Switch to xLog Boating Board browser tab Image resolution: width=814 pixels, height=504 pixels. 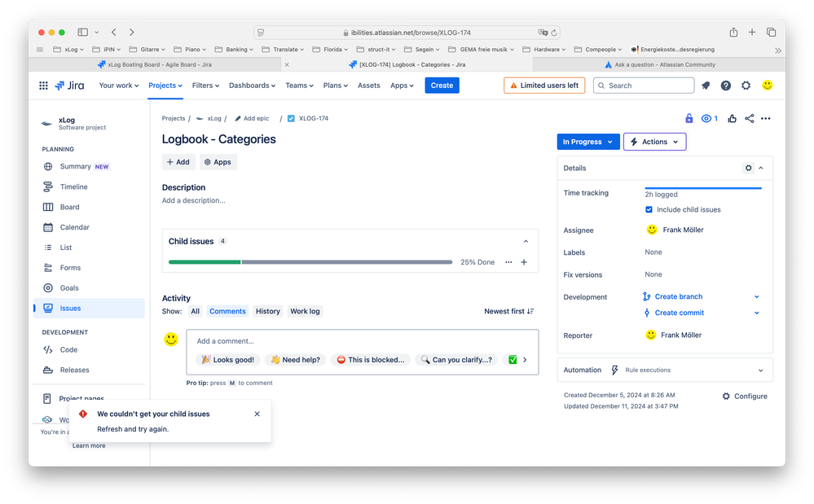[154, 65]
